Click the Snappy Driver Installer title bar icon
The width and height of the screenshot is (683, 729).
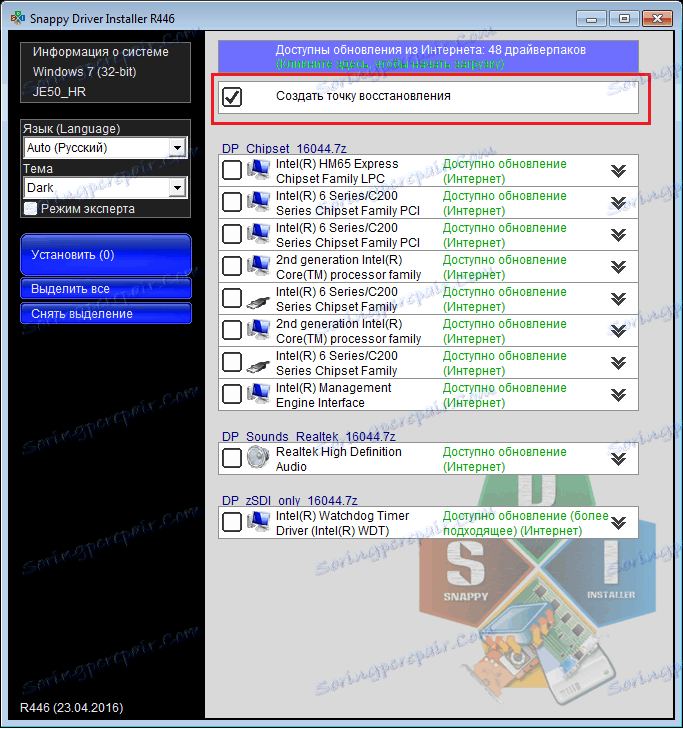pyautogui.click(x=18, y=18)
